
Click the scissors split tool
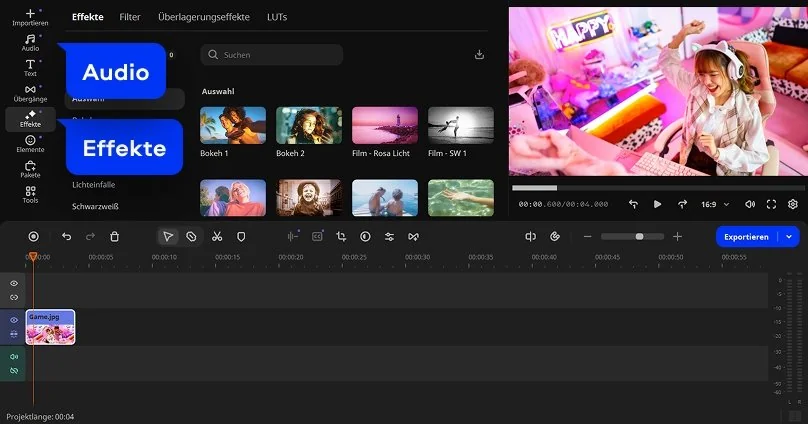click(216, 236)
